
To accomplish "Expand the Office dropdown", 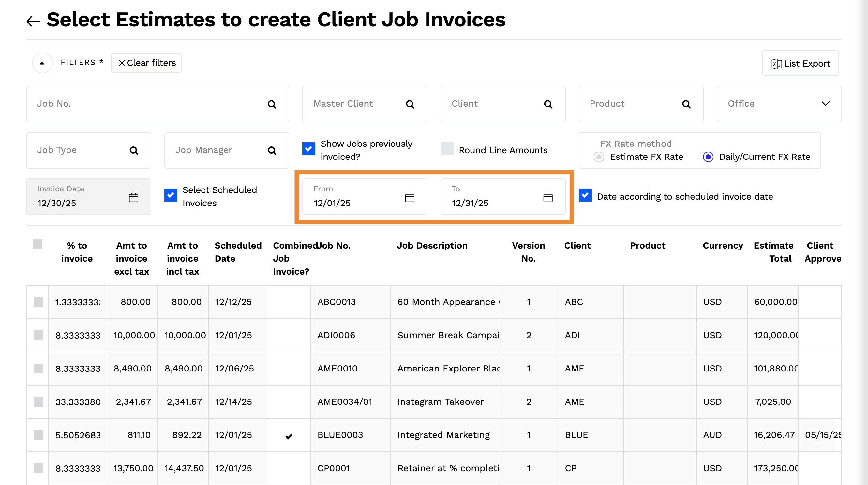I will pos(825,104).
